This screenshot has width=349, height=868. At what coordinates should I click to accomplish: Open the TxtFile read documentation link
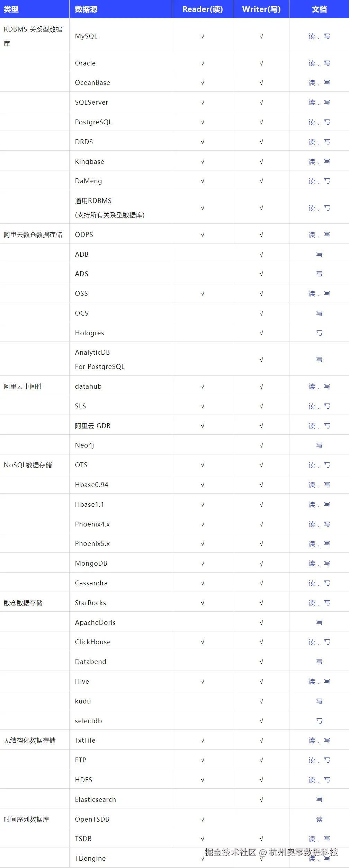312,741
